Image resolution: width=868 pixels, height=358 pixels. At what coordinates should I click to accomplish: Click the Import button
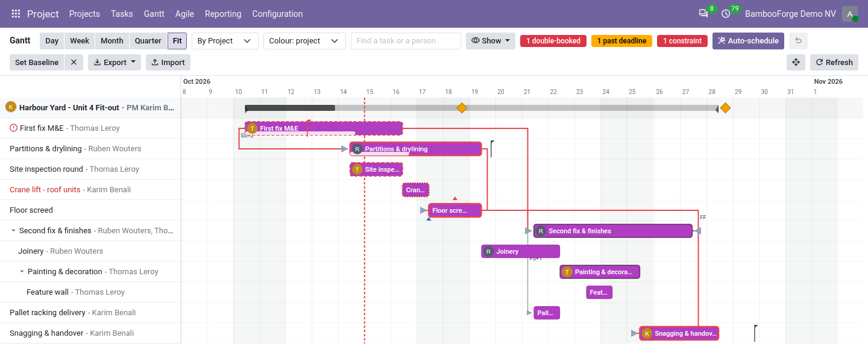[168, 62]
